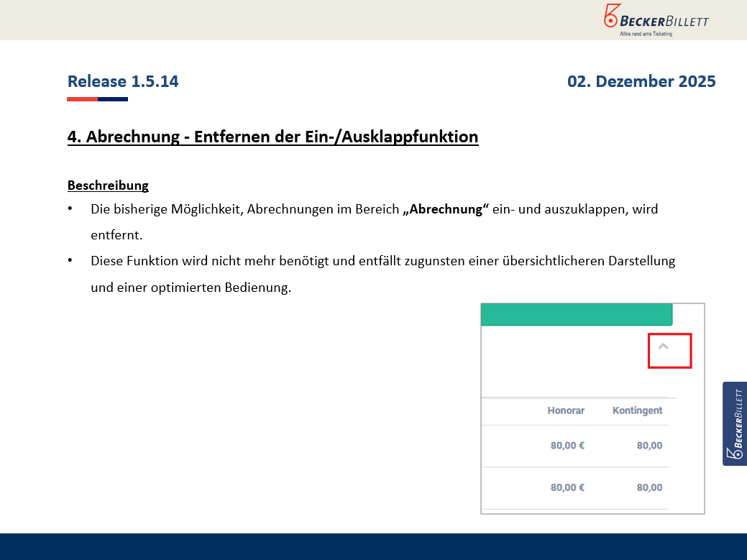Click the date 02. Dezember 2025

click(641, 81)
